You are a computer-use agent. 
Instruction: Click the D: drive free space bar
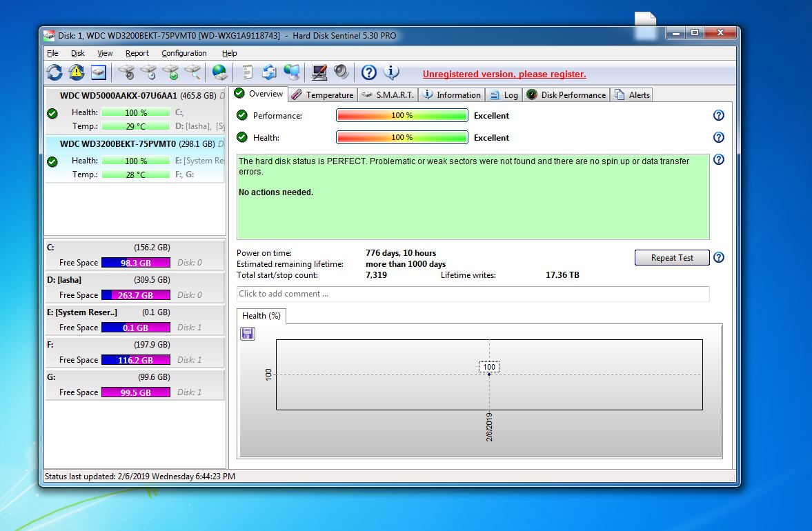(x=135, y=295)
